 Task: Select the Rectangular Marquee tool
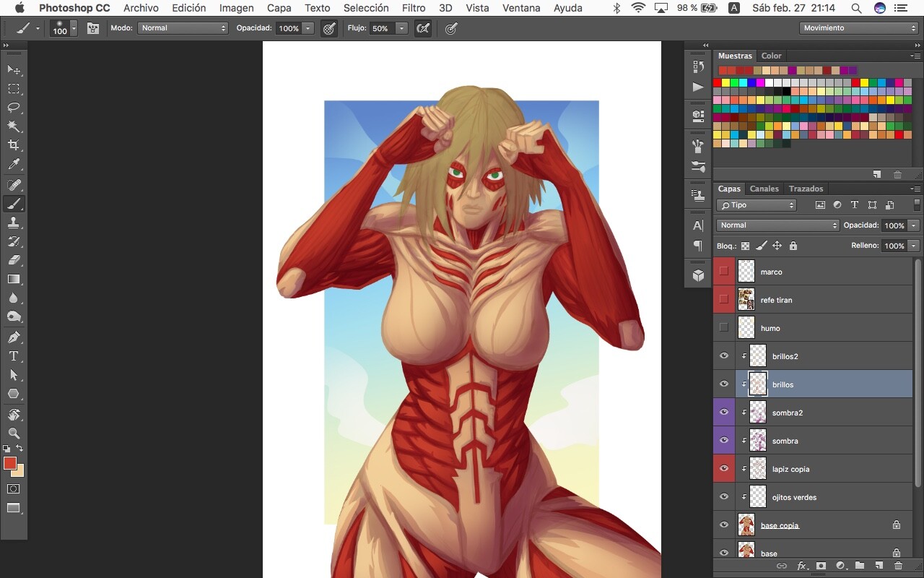(14, 89)
